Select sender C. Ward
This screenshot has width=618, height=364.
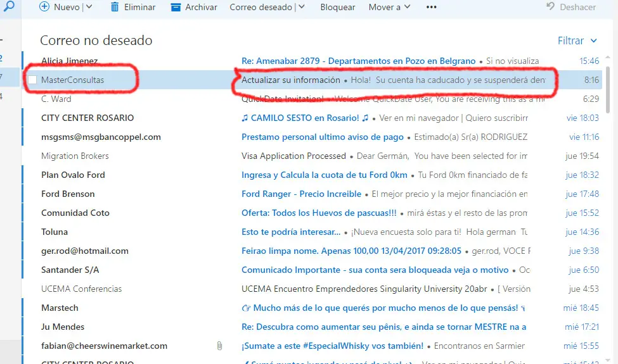pyautogui.click(x=56, y=99)
